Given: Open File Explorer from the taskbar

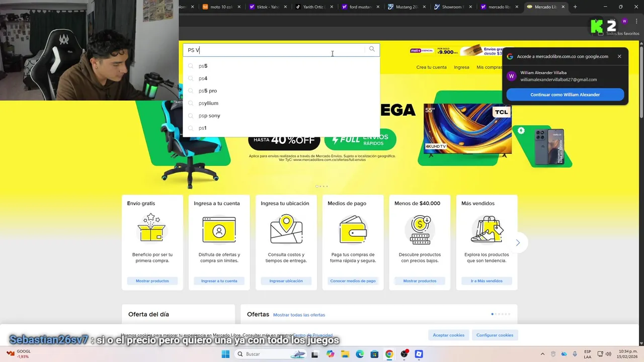Looking at the screenshot, I should click(345, 354).
